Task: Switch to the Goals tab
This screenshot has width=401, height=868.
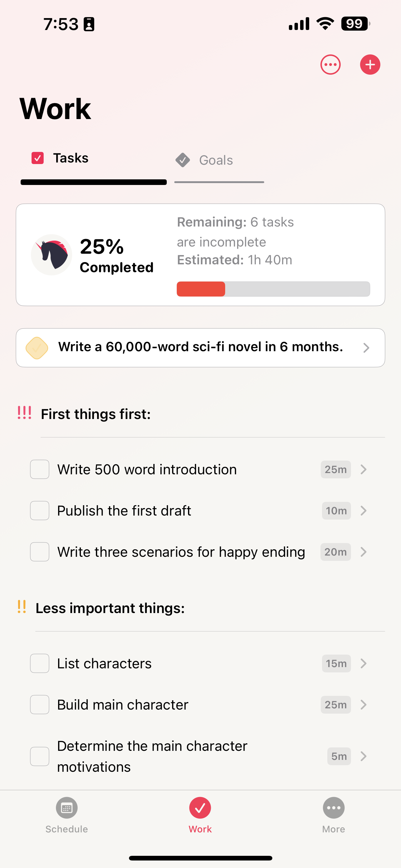Action: (216, 160)
